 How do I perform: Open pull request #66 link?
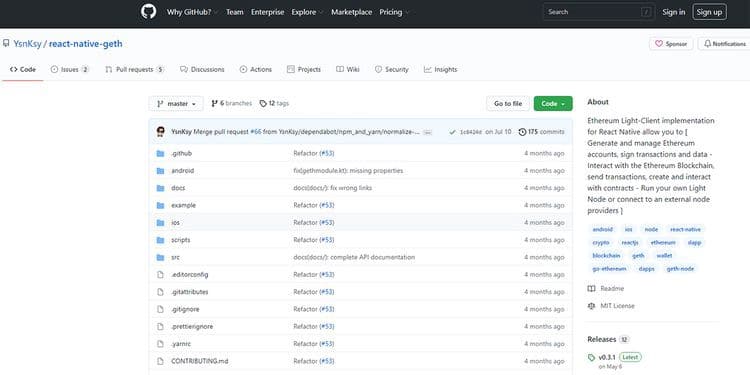point(256,132)
